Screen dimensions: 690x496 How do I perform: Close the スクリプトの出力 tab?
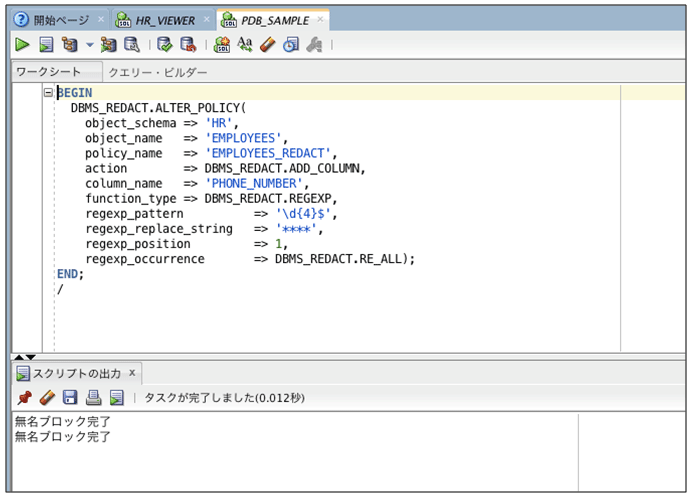(x=132, y=373)
